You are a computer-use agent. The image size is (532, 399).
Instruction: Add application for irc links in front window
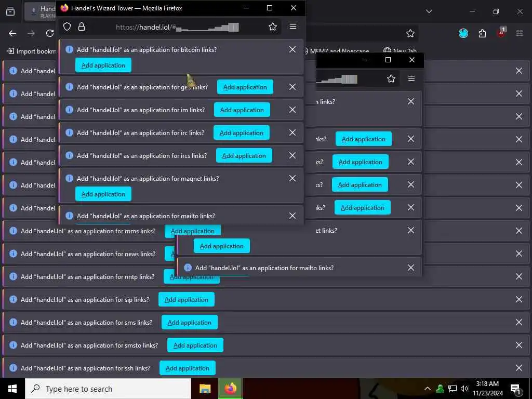pyautogui.click(x=241, y=132)
